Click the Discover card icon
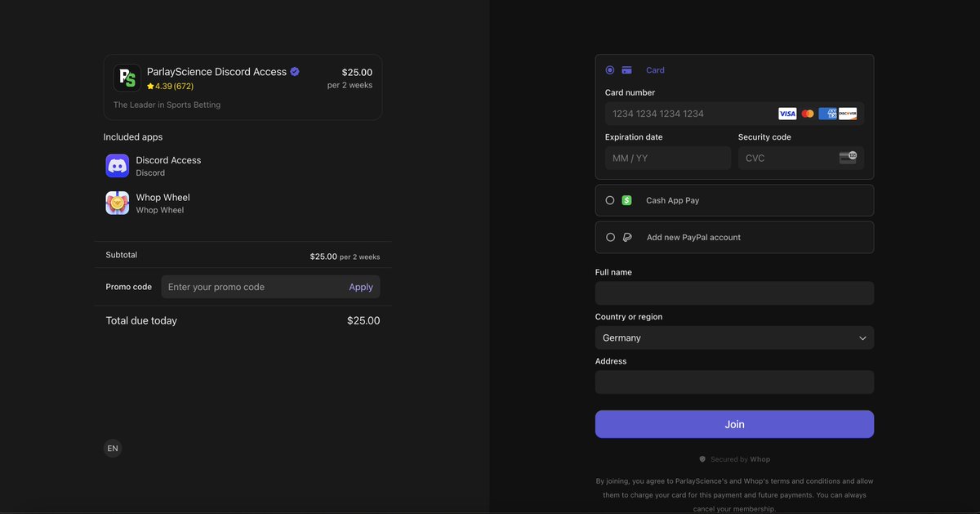 click(848, 113)
